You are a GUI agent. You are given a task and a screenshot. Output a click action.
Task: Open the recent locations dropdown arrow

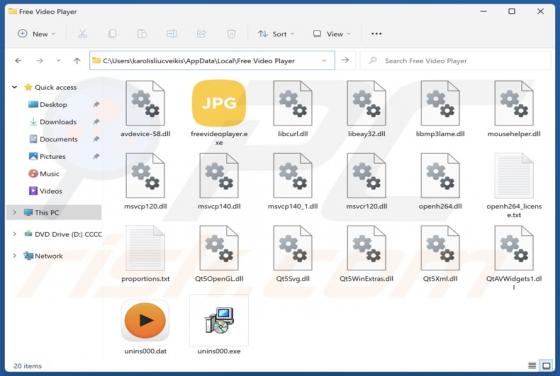pyautogui.click(x=58, y=61)
